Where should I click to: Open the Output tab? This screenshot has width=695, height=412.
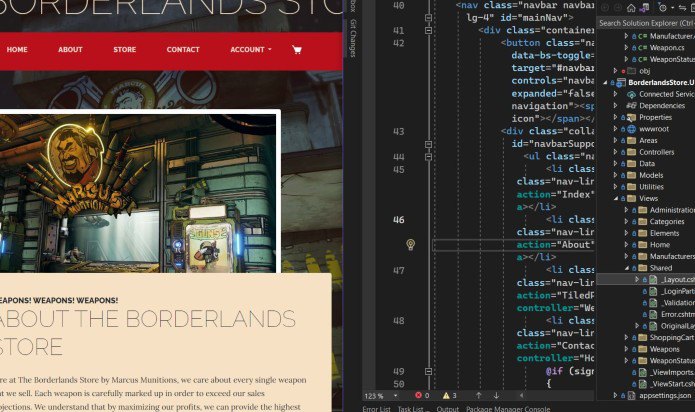pos(447,408)
